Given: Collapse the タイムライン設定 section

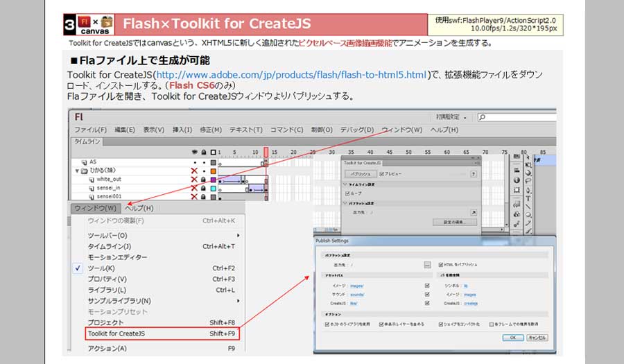Looking at the screenshot, I should (x=345, y=184).
